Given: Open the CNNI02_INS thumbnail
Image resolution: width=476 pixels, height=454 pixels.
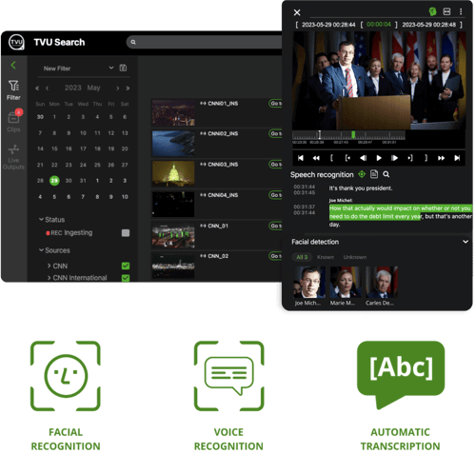Looking at the screenshot, I should click(173, 144).
